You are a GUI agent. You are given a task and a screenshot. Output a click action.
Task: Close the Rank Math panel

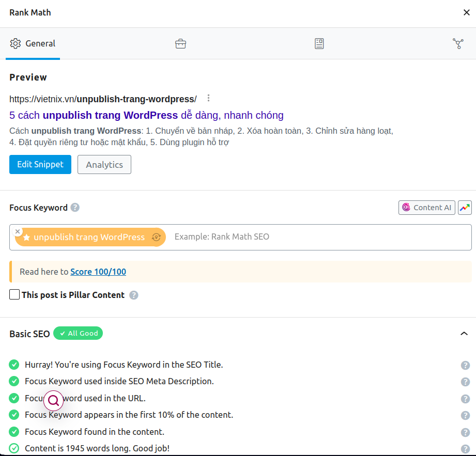coord(466,12)
